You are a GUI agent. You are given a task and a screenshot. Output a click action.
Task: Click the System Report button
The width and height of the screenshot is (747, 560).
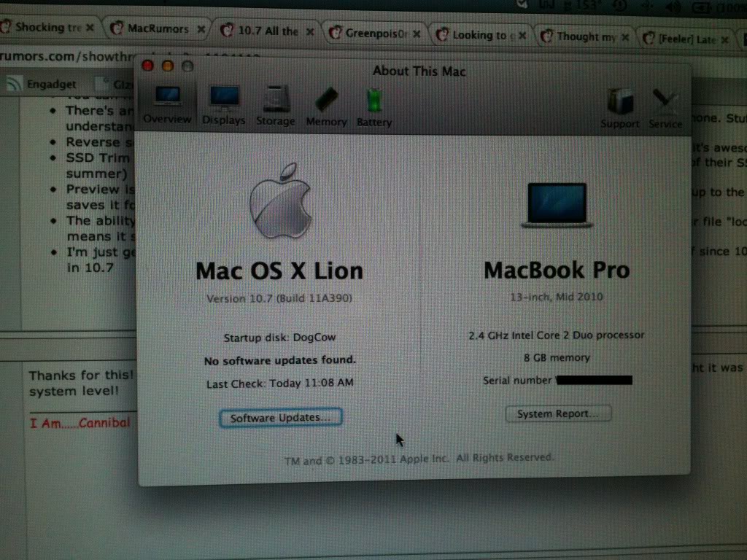558,413
